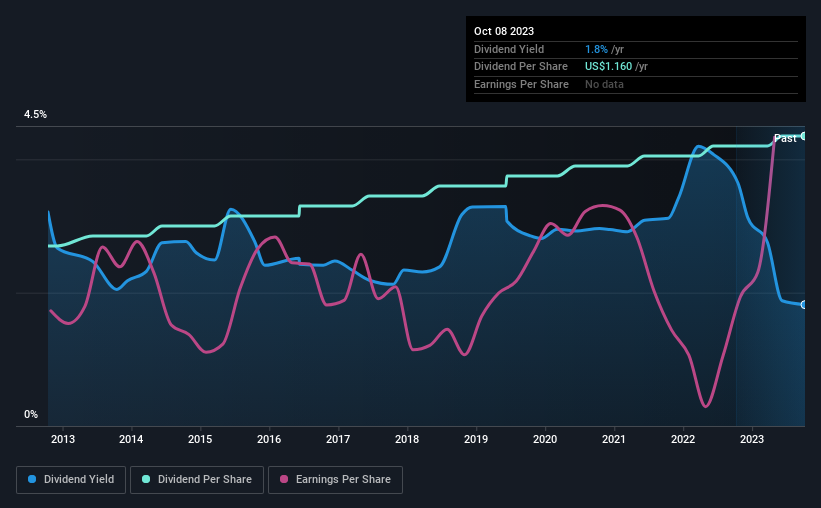Click the US$1.160 dividend per share value
This screenshot has width=821, height=508.
pyautogui.click(x=608, y=67)
